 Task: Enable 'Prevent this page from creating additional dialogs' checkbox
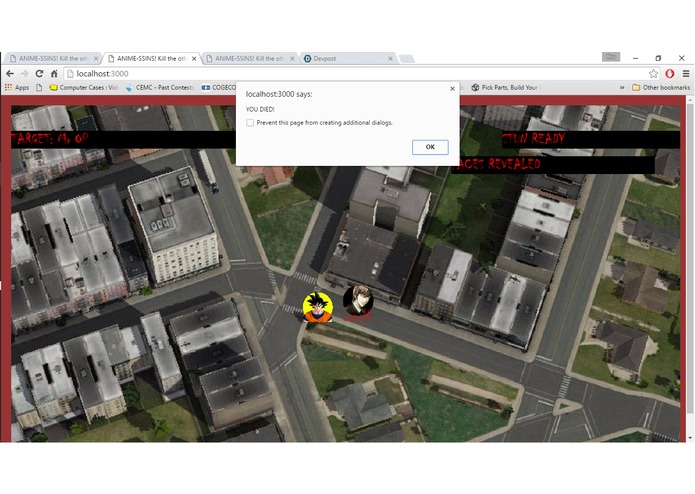[x=250, y=123]
